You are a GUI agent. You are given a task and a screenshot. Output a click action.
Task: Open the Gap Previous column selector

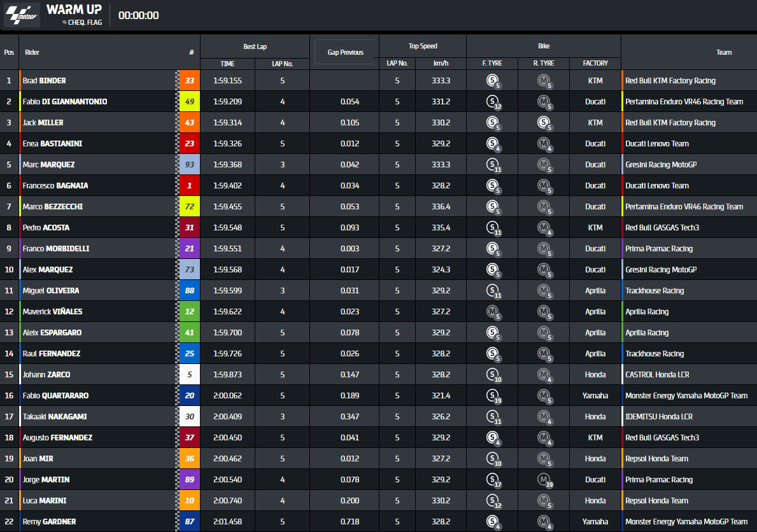coord(345,52)
